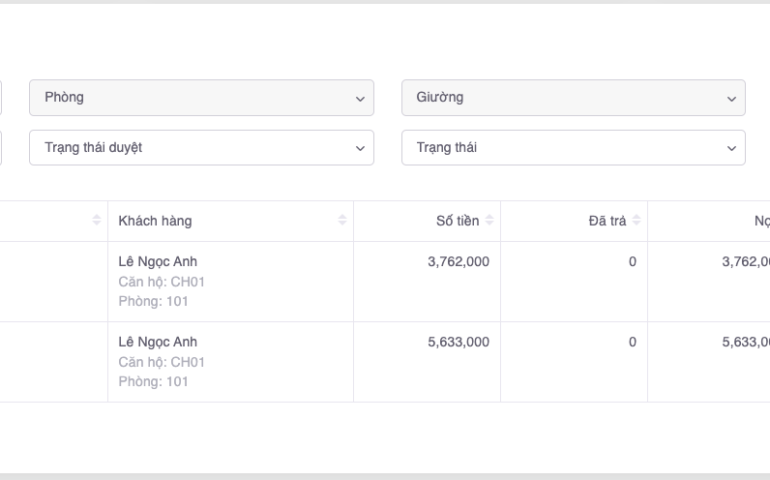Click Căn hộ: CH01 in first row

coord(161,281)
